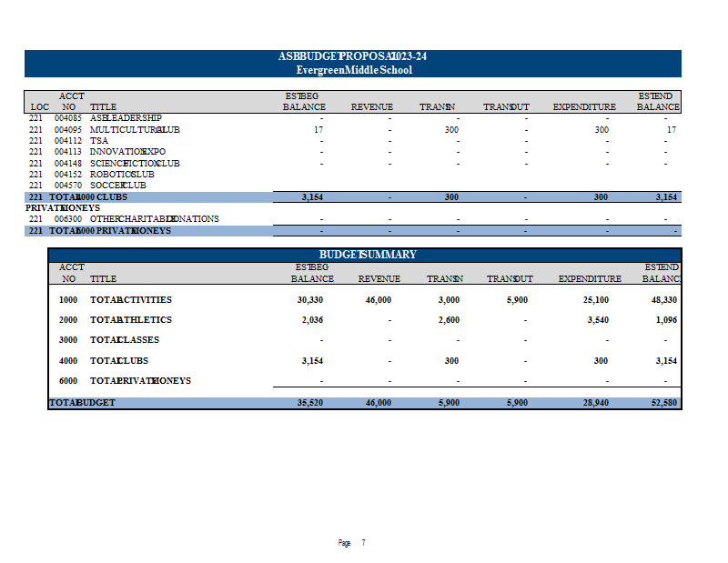Click the ASB Budget Proposal 2023-24 heading
Screen dimensions: 728x563
click(x=352, y=56)
